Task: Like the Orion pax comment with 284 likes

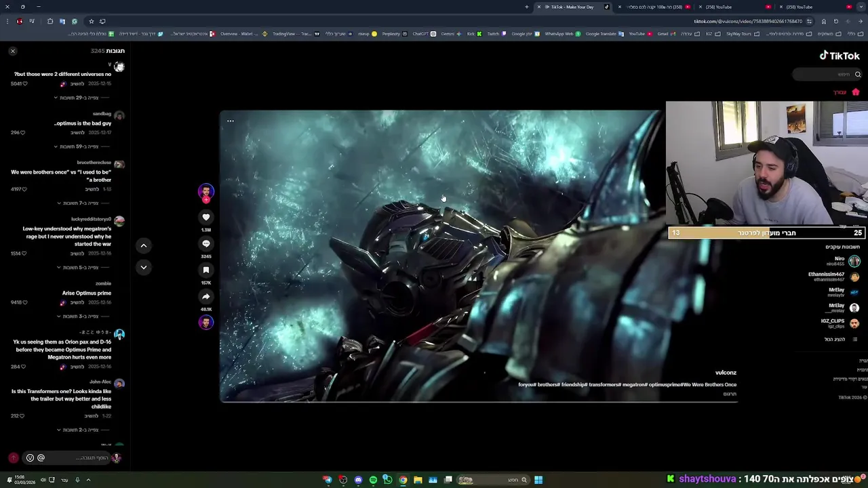Action: pos(22,367)
